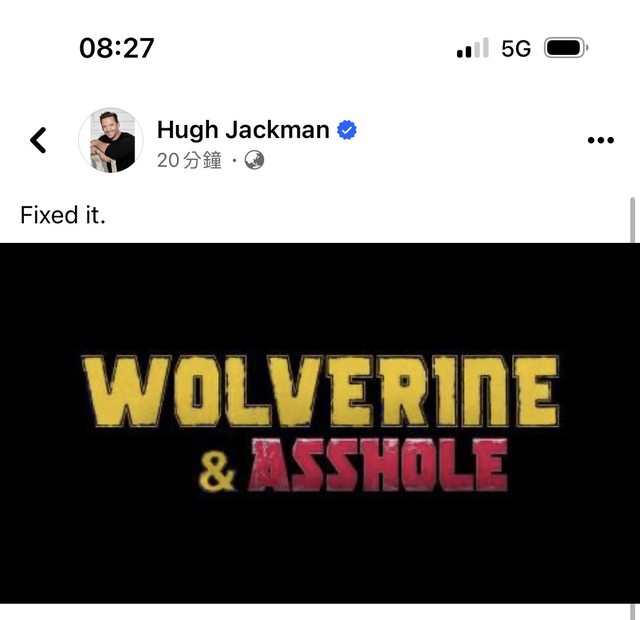Tap the cellular signal bars icon

pyautogui.click(x=473, y=48)
